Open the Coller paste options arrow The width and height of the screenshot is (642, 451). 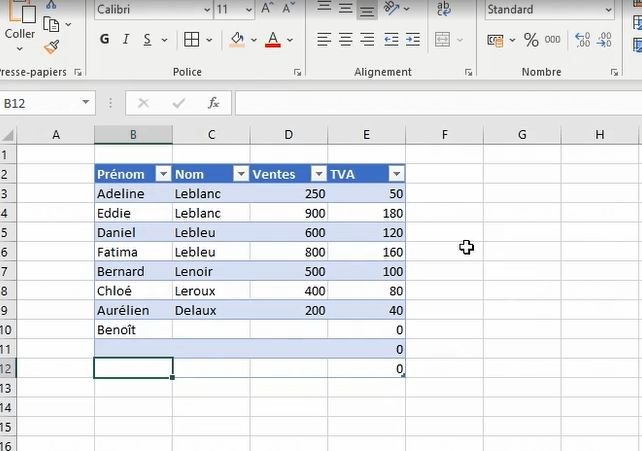pyautogui.click(x=19, y=49)
